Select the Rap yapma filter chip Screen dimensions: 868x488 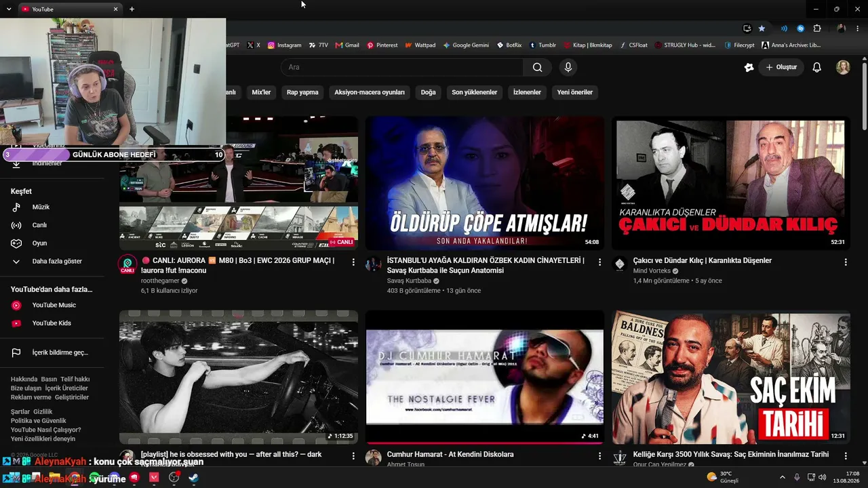click(x=302, y=92)
